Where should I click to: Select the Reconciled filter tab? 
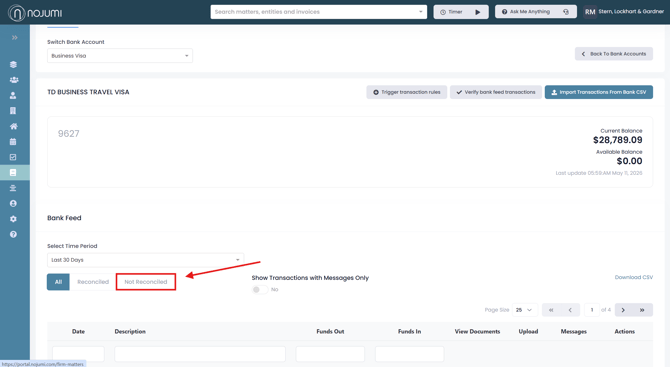[x=93, y=282]
